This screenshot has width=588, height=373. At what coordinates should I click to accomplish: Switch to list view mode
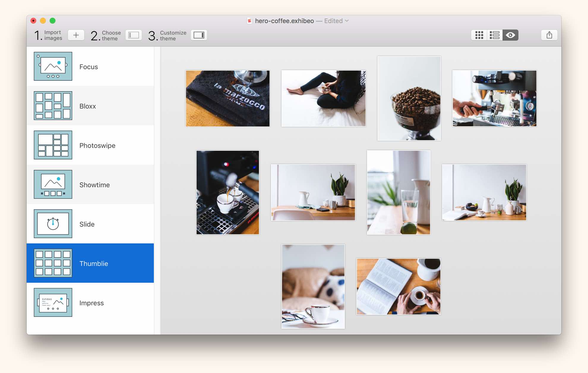pyautogui.click(x=494, y=35)
